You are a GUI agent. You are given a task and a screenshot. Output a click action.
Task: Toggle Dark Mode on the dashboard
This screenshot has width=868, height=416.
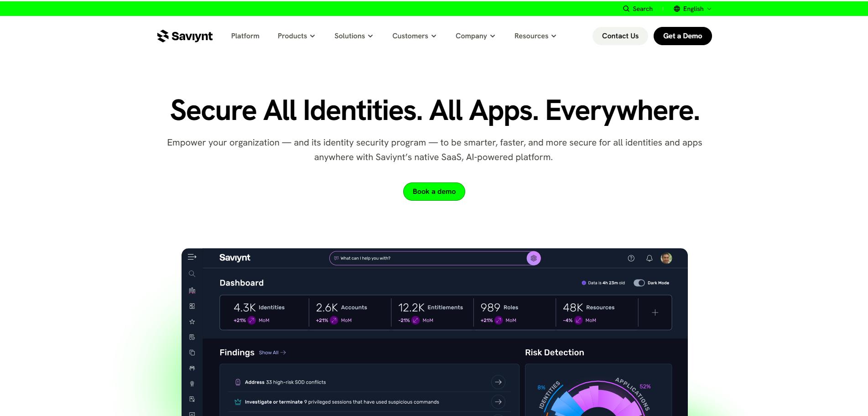639,283
